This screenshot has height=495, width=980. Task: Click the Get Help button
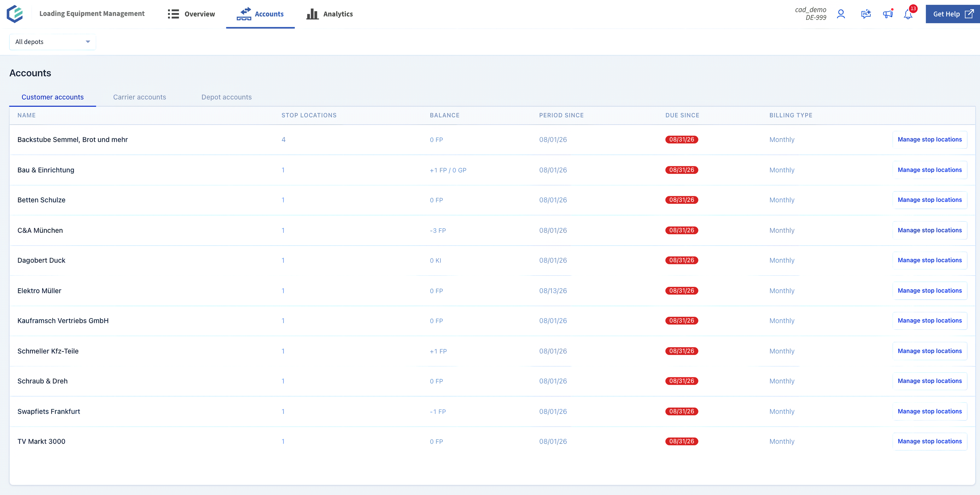pos(953,14)
